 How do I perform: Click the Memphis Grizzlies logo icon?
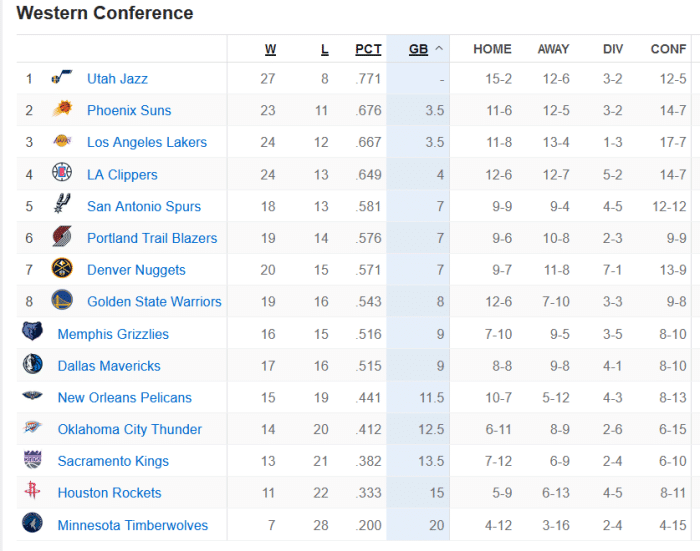[33, 333]
